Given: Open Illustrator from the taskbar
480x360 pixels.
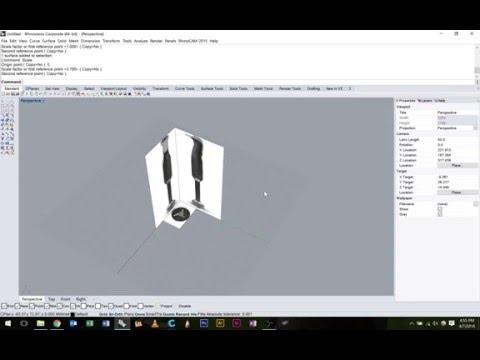Looking at the screenshot, I should point(220,323).
